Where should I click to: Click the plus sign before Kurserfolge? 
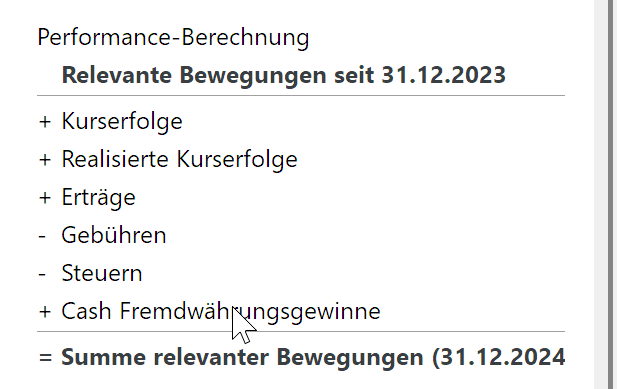click(45, 122)
